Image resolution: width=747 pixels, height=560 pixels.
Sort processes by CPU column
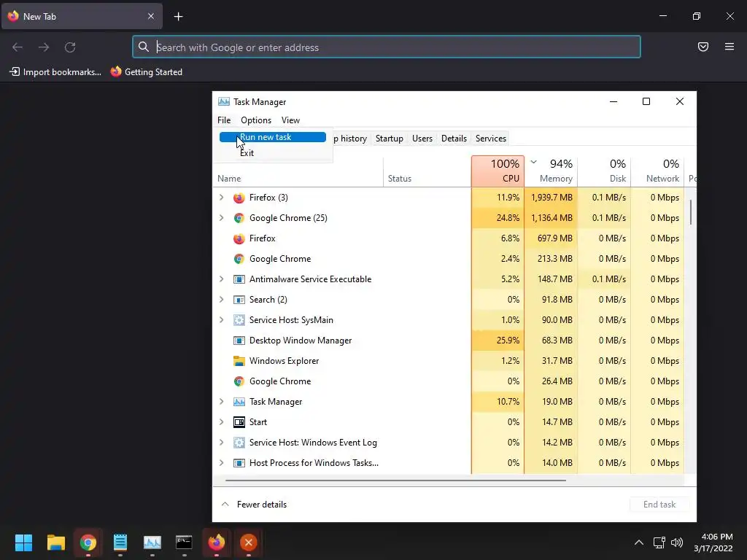click(x=498, y=171)
